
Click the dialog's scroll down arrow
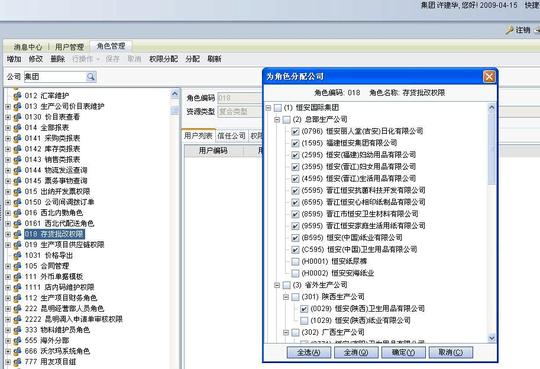coord(491,338)
